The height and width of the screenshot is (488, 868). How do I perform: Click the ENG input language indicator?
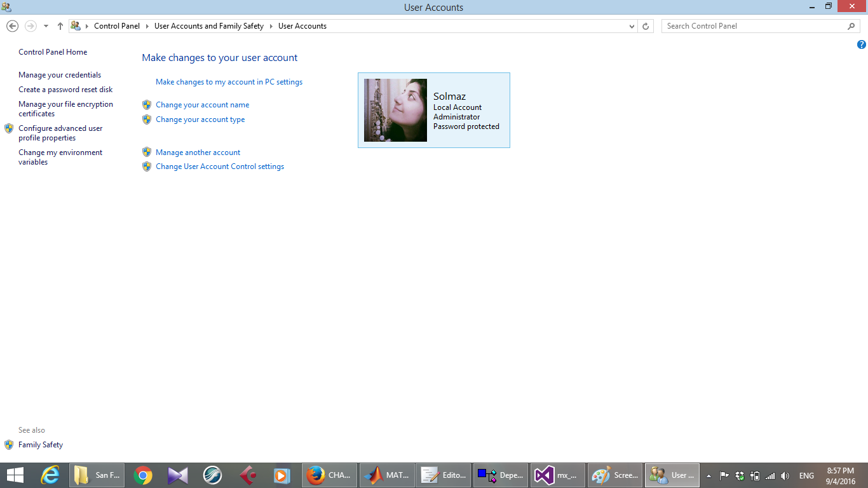[x=806, y=475]
